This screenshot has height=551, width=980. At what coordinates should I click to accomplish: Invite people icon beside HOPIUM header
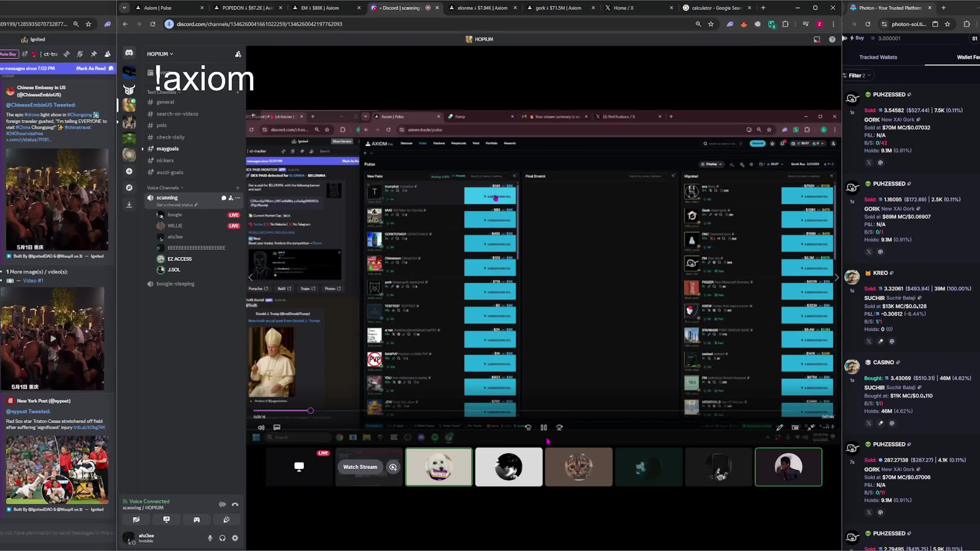238,54
